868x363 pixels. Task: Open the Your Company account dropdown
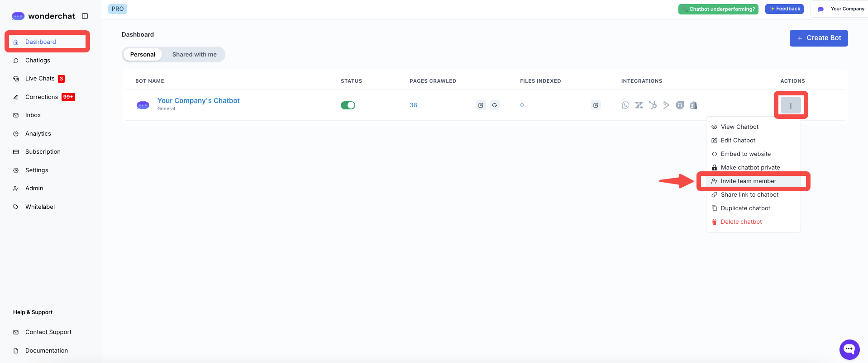click(x=841, y=9)
